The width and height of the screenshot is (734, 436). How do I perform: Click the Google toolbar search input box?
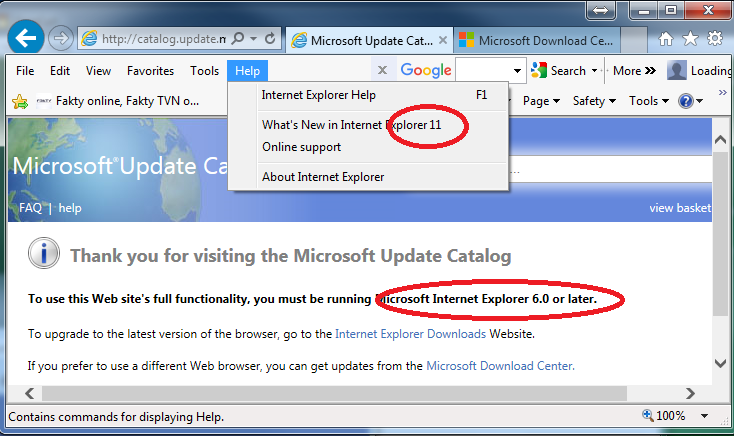(x=482, y=71)
